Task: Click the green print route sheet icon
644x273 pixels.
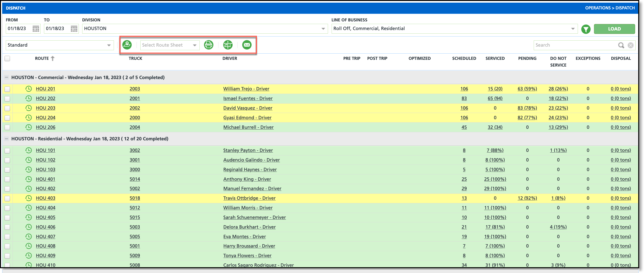Action: (x=209, y=45)
